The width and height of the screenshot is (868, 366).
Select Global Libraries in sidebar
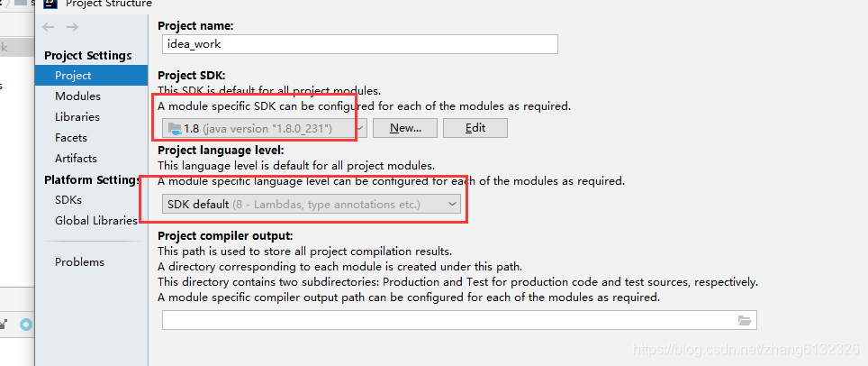[95, 220]
